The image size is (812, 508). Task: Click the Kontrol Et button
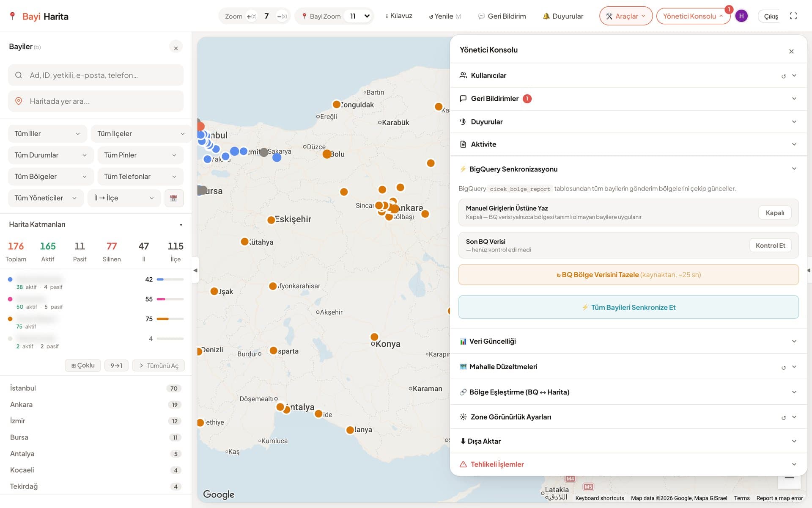click(x=770, y=246)
